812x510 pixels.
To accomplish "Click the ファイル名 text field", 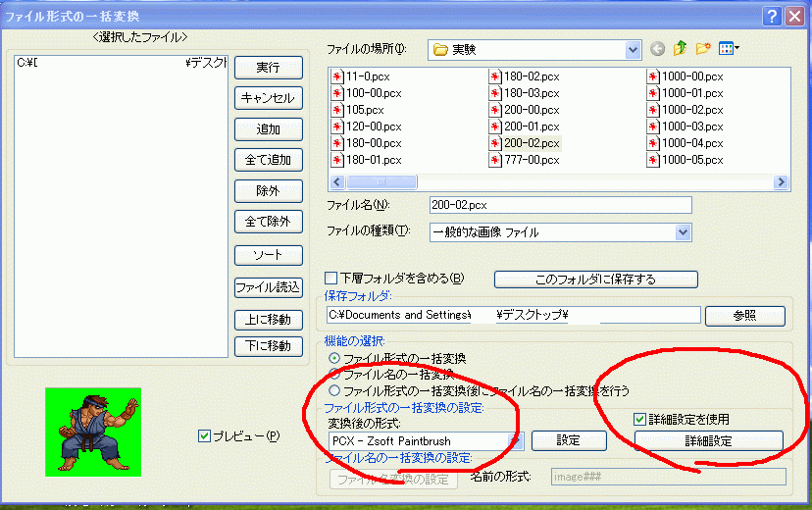I will click(x=560, y=205).
